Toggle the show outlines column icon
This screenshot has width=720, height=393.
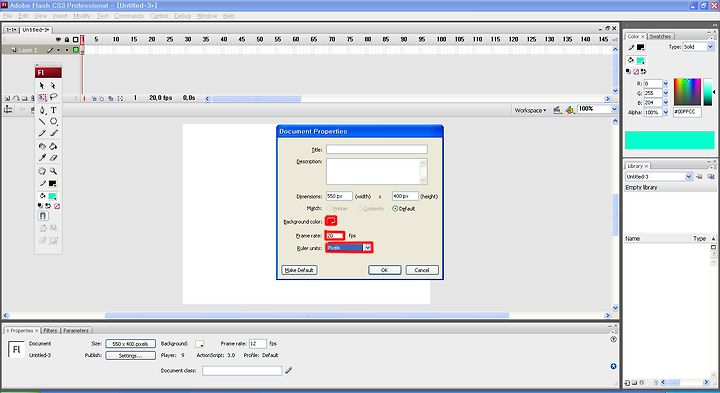[76, 39]
